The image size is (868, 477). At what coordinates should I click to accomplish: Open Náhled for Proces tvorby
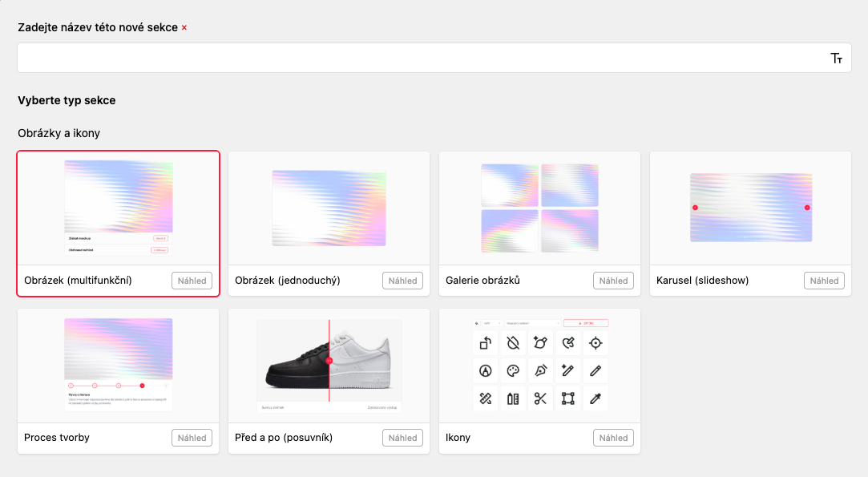click(192, 438)
